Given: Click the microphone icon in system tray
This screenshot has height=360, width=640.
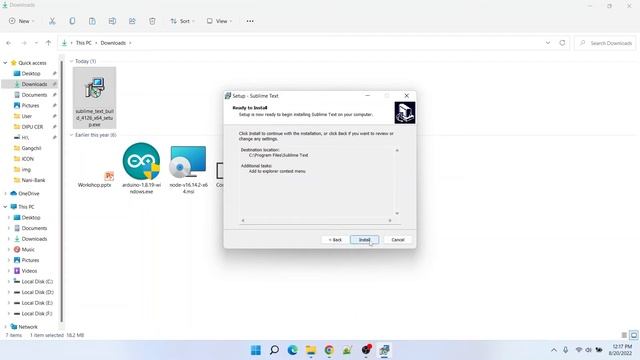Looking at the screenshot, I should (566, 350).
